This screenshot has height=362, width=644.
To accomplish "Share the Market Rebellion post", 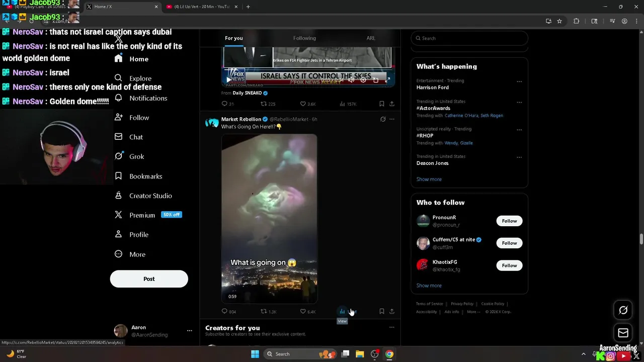I will tap(392, 311).
